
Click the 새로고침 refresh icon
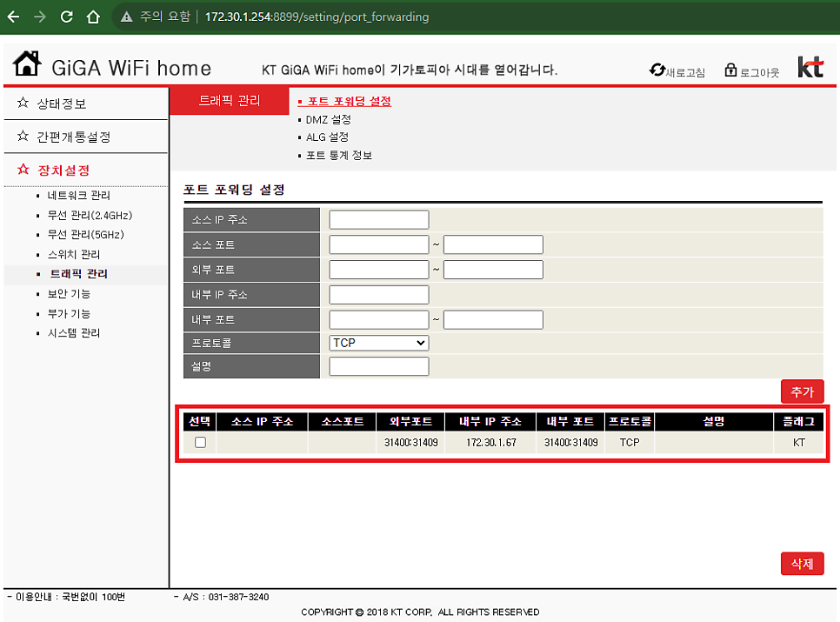pyautogui.click(x=657, y=70)
